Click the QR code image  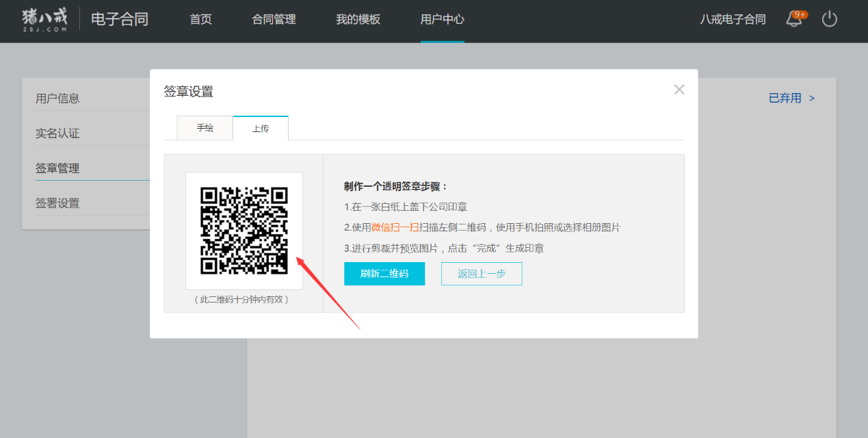tap(244, 231)
